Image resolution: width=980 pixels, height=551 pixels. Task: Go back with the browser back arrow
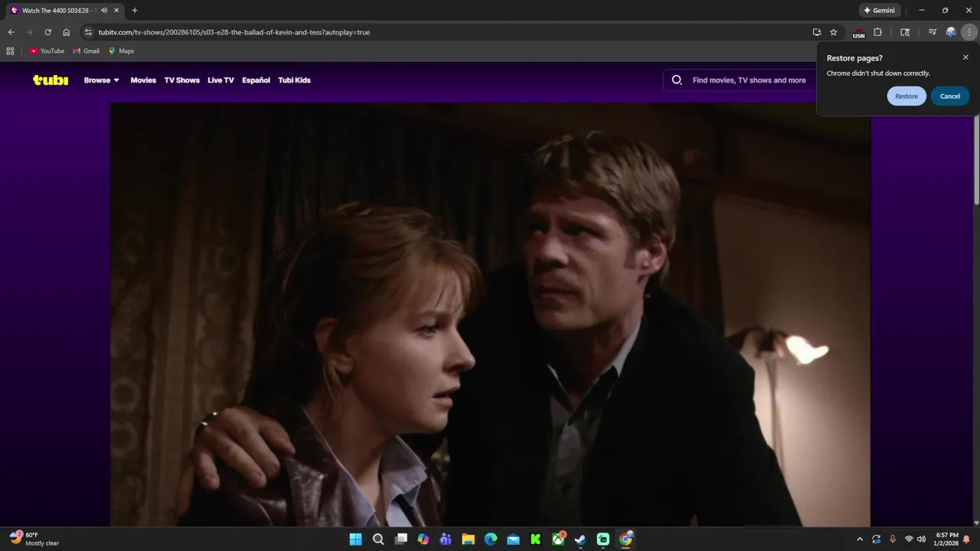pyautogui.click(x=11, y=32)
